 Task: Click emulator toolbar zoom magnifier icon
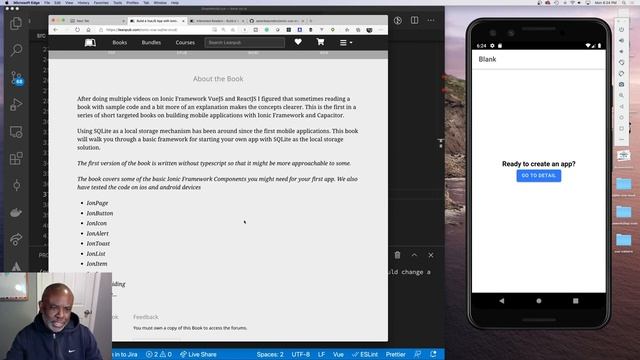click(x=621, y=95)
